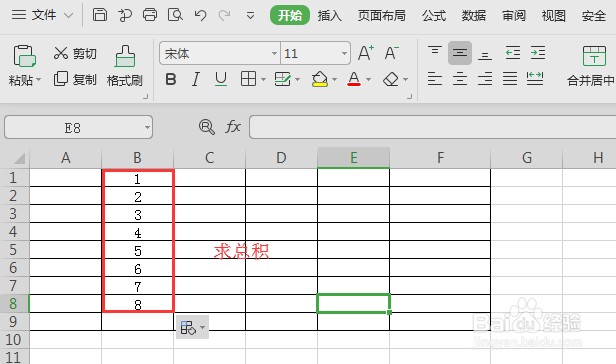Align text left icon
The height and width of the screenshot is (364, 616).
pos(435,79)
